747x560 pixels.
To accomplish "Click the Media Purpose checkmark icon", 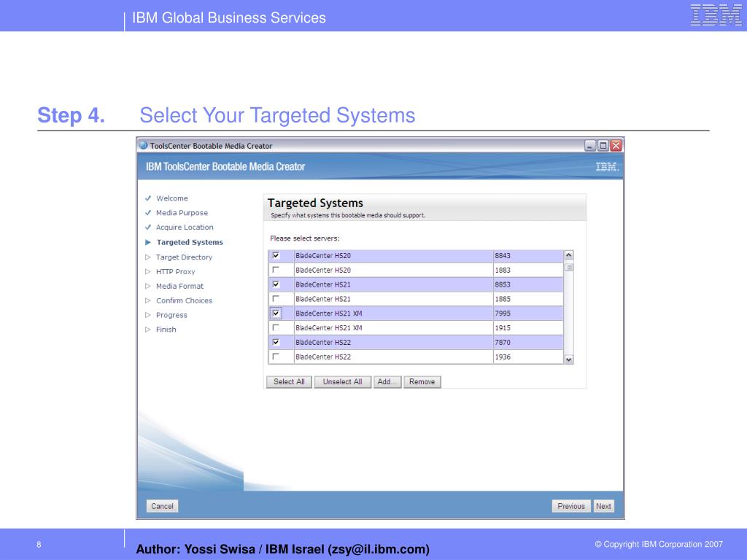I will click(x=148, y=213).
